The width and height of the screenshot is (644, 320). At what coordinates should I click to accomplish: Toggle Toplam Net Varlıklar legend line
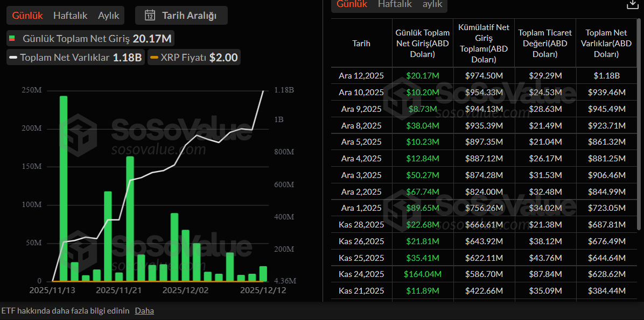pyautogui.click(x=75, y=58)
